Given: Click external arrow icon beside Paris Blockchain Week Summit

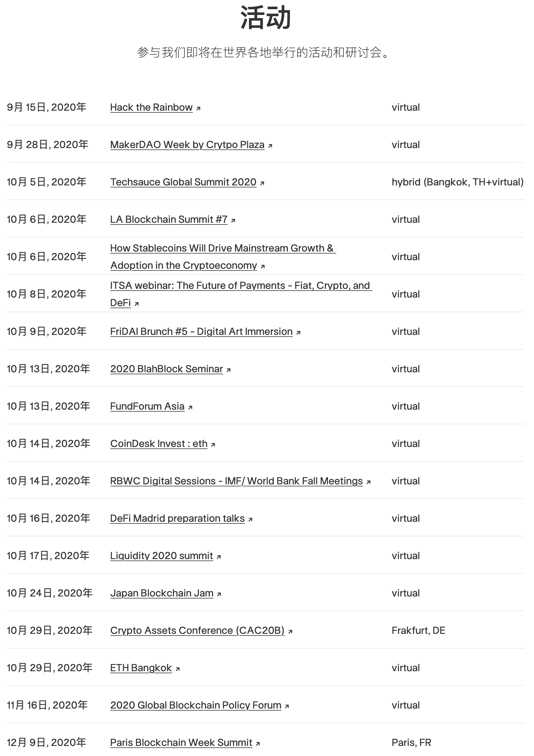Looking at the screenshot, I should pyautogui.click(x=258, y=743).
